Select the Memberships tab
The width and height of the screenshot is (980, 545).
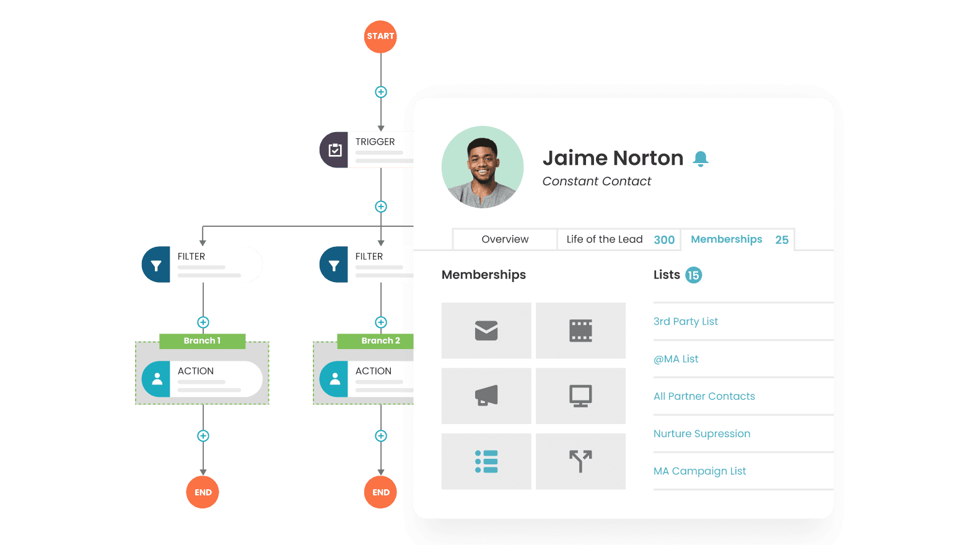(738, 239)
